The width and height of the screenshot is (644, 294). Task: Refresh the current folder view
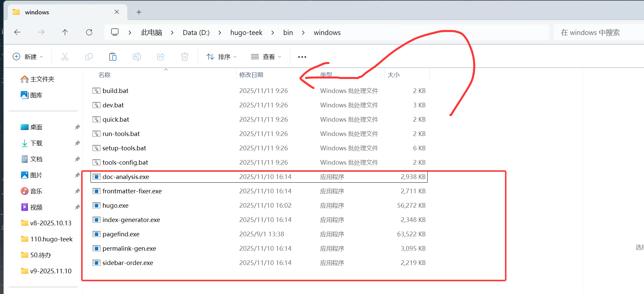[89, 32]
